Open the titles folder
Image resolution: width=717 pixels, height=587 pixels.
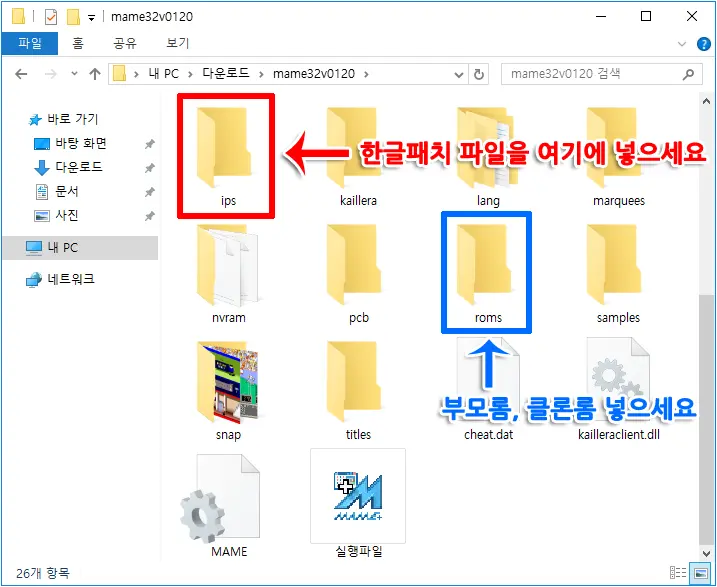[358, 390]
